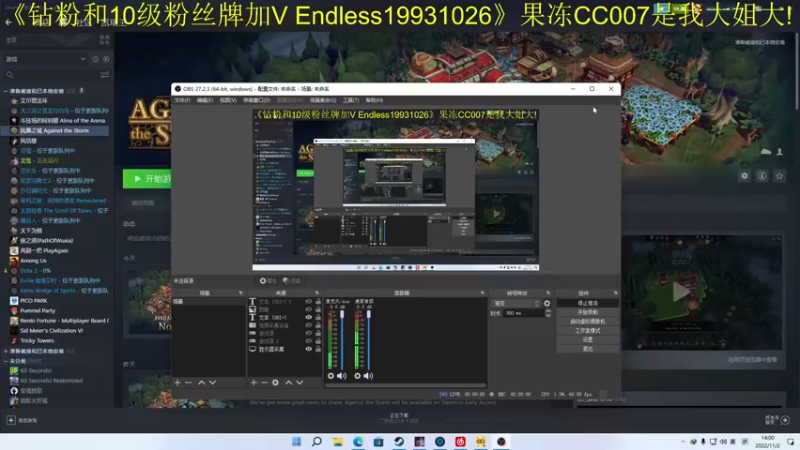The height and width of the screenshot is (450, 800).
Task: Open OBS 工具(T) Tools menu
Action: coord(351,101)
